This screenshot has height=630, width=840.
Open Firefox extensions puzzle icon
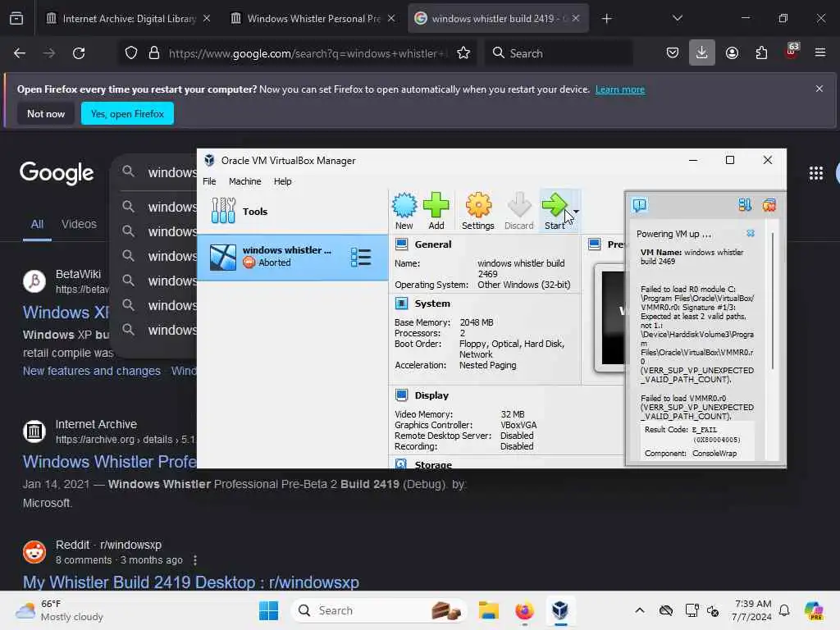[x=761, y=53]
